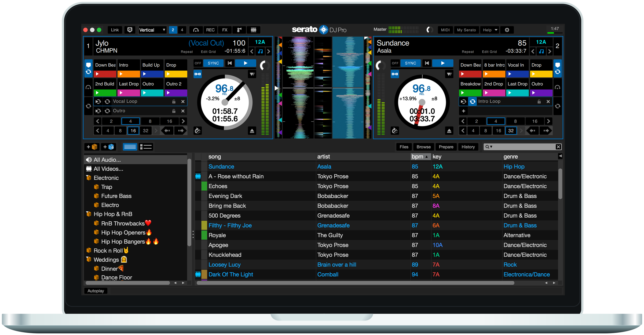Screen dimensions: 644x335
Task: Toggle Repeat on deck 2
Action: 468,52
